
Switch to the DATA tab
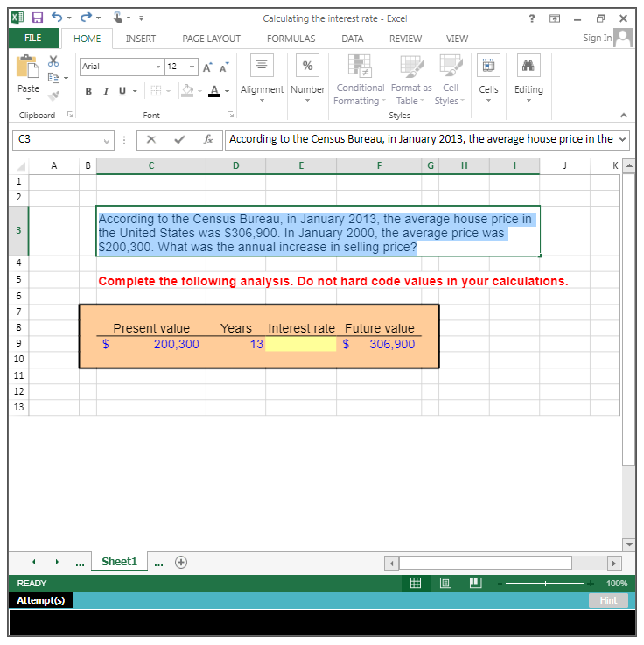click(x=352, y=39)
